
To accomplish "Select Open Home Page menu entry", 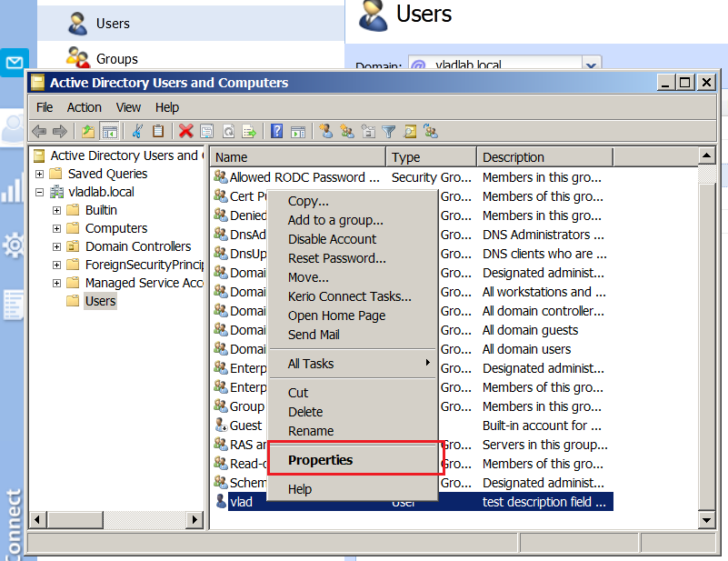I will [x=353, y=316].
